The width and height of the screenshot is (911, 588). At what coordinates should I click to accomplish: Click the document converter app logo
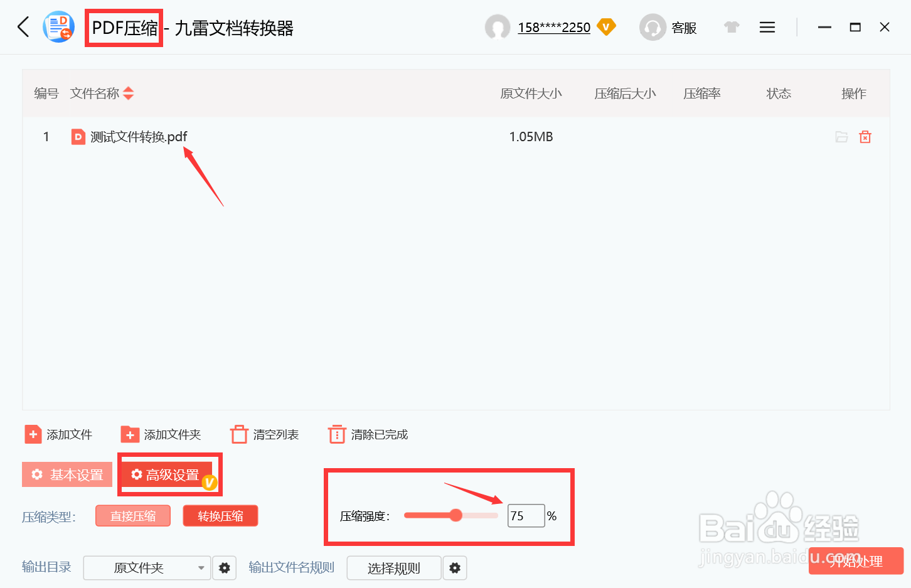click(x=58, y=27)
